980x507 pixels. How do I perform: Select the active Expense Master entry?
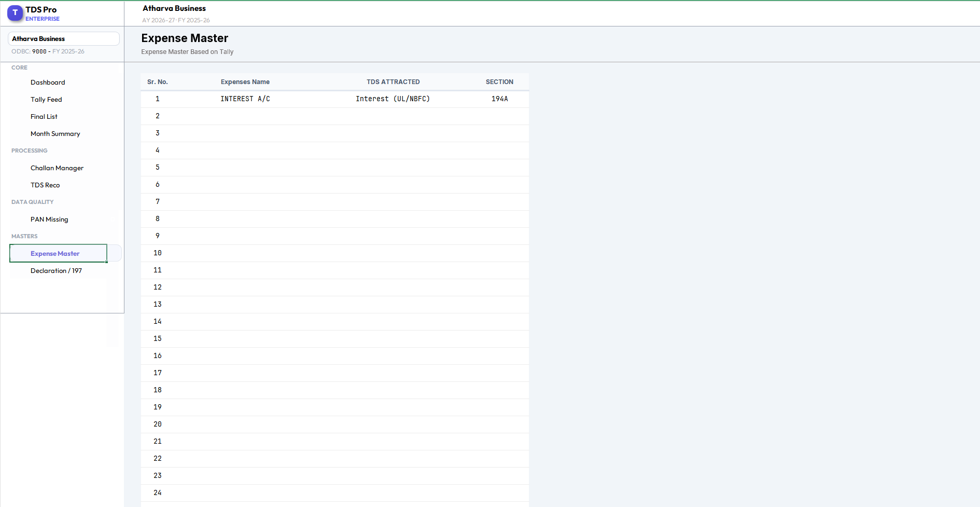(x=55, y=253)
